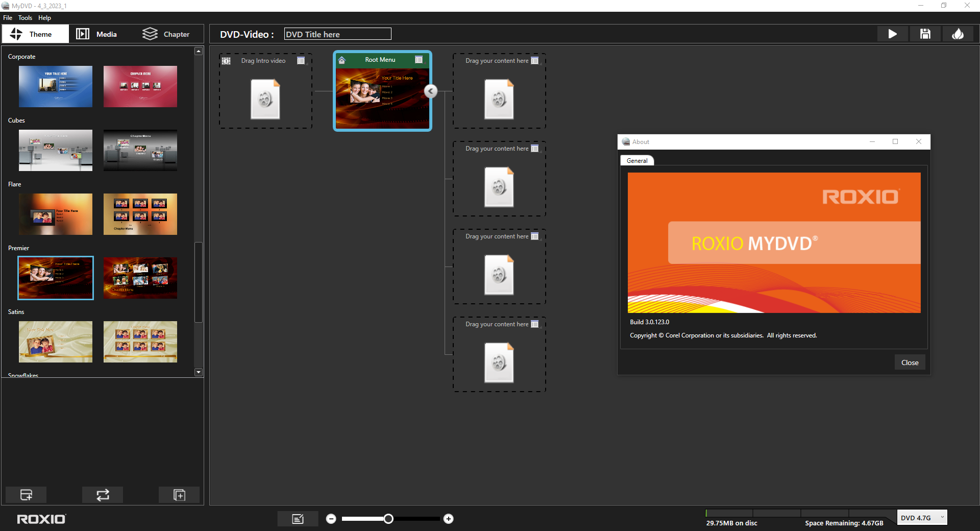This screenshot has width=980, height=531.
Task: Click the disc space usage bar
Action: coord(801,513)
